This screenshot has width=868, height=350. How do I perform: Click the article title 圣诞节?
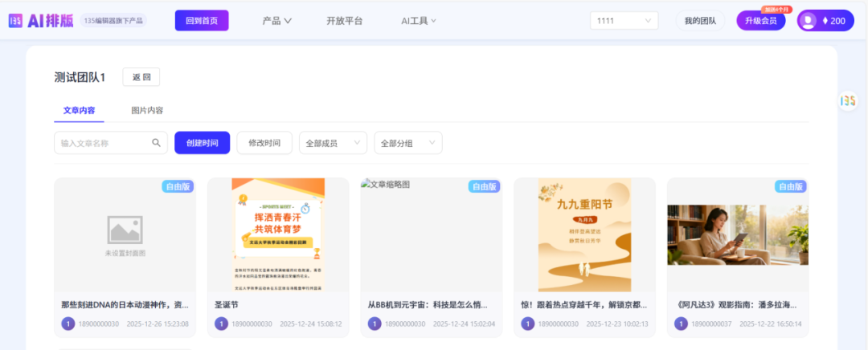(227, 305)
